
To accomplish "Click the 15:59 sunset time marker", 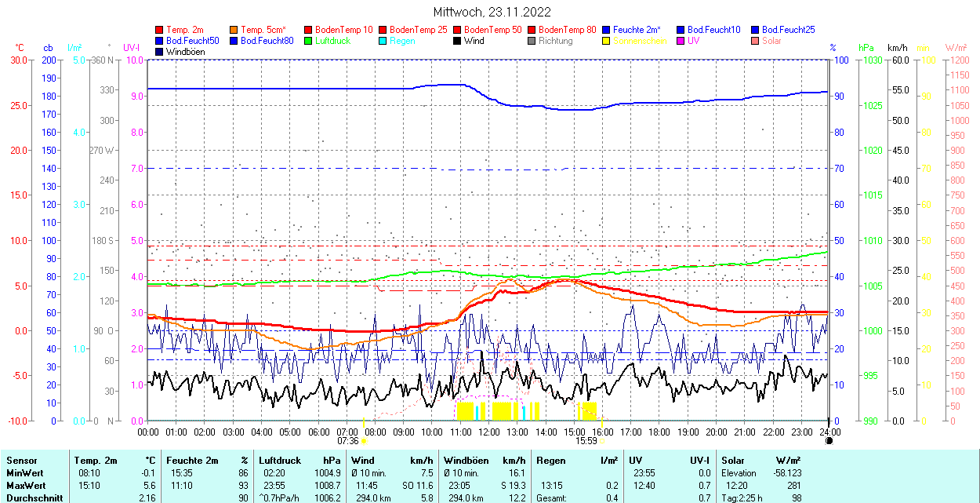I will click(586, 441).
